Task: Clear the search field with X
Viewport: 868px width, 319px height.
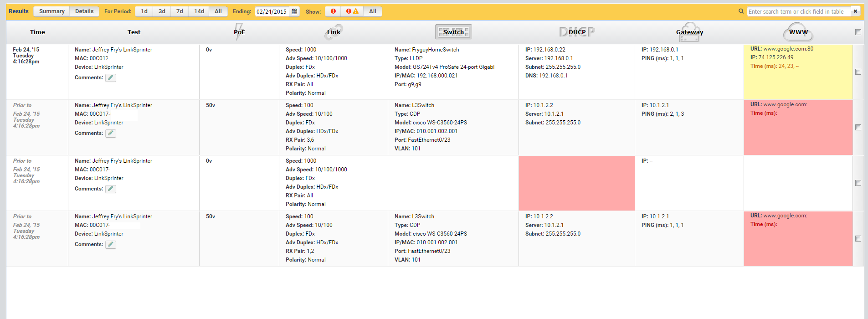Action: tap(855, 11)
